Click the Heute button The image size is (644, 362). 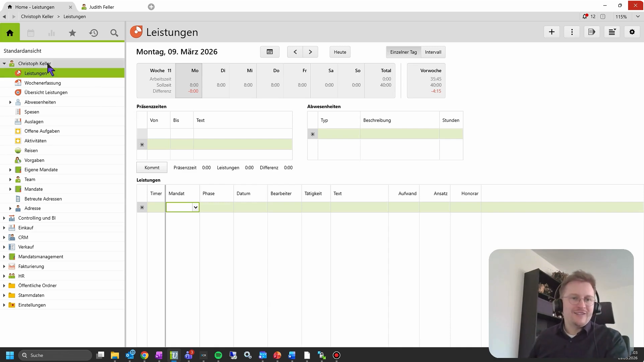[x=340, y=52]
